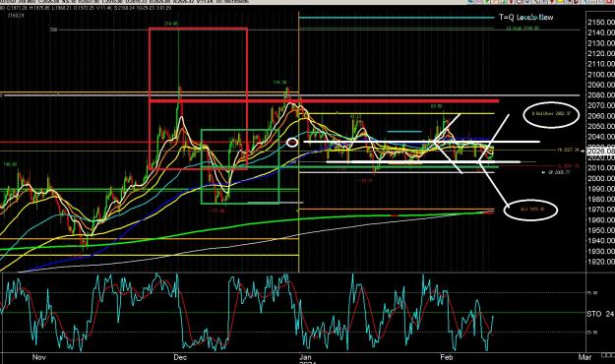The image size is (615, 364).
Task: Click the Feb date label
Action: 447,357
